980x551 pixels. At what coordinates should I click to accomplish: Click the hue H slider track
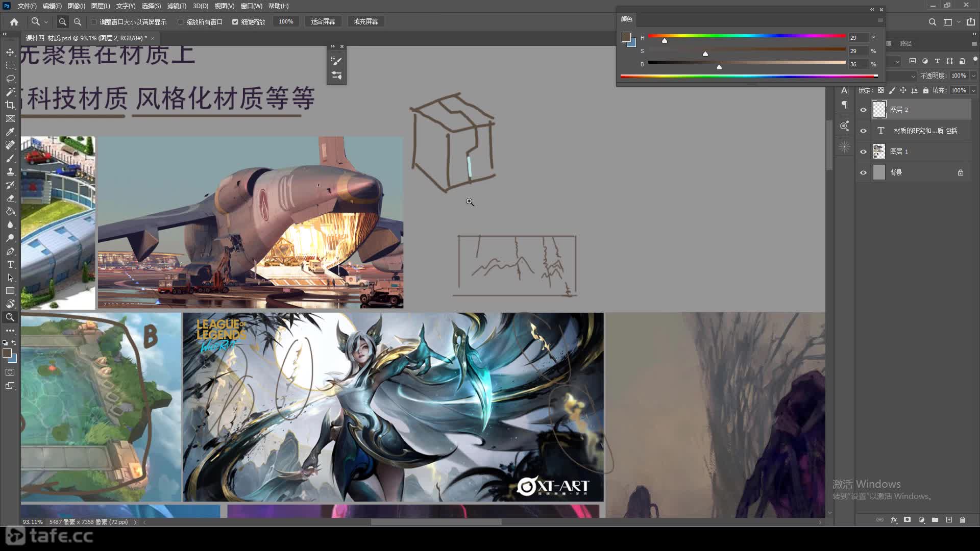(x=746, y=36)
